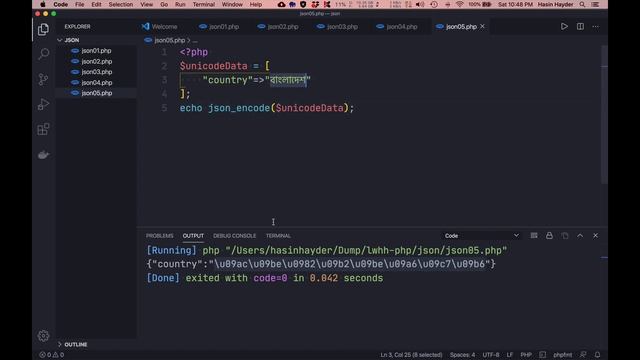Open the Window menu

232,4
